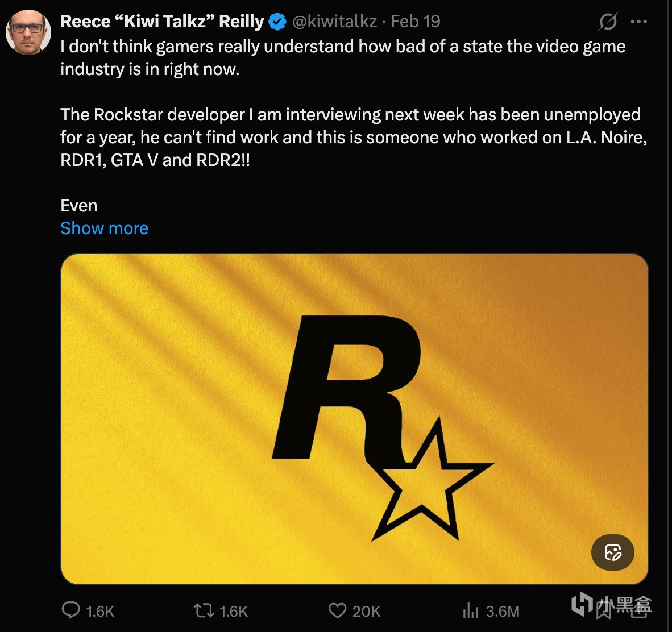Viewport: 672px width, 632px height.
Task: Click the blue verified badge
Action: click(277, 22)
